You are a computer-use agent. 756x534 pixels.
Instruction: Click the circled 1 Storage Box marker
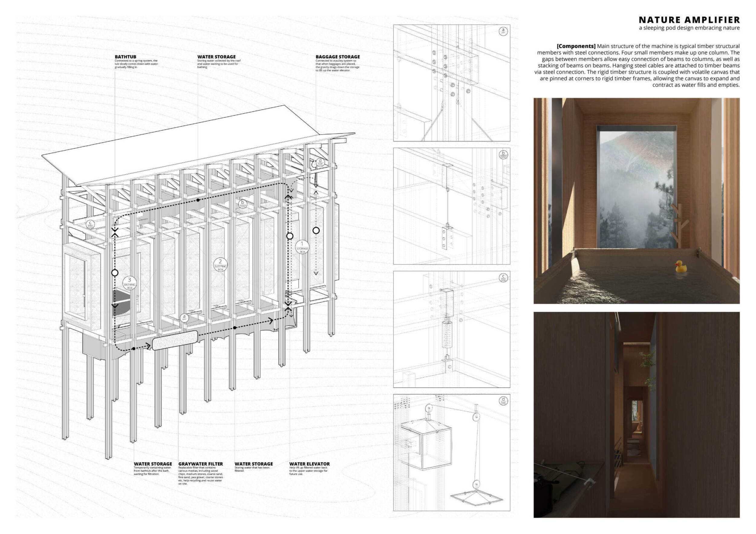click(x=302, y=247)
